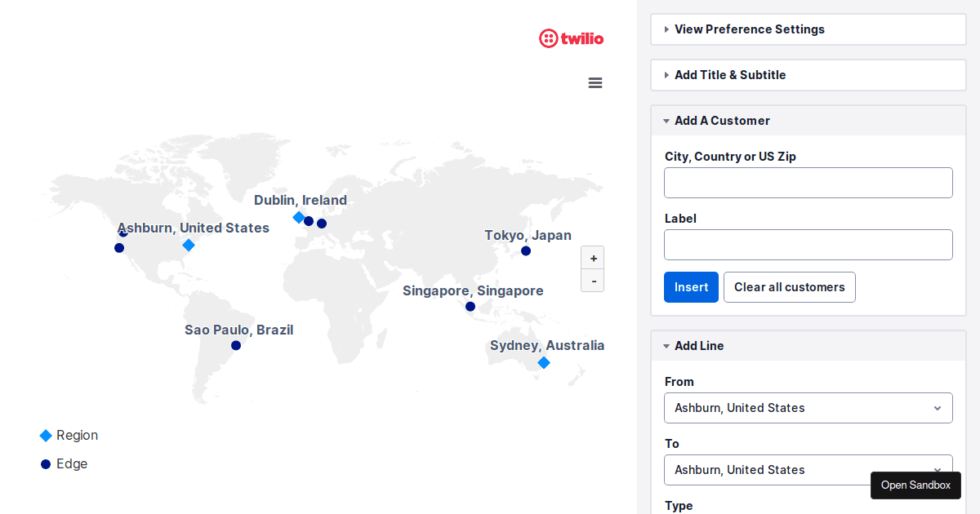Toggle Region series in the legend

click(69, 436)
